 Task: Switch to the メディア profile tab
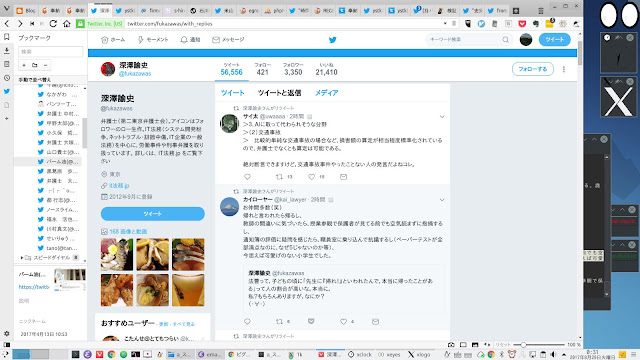point(327,93)
